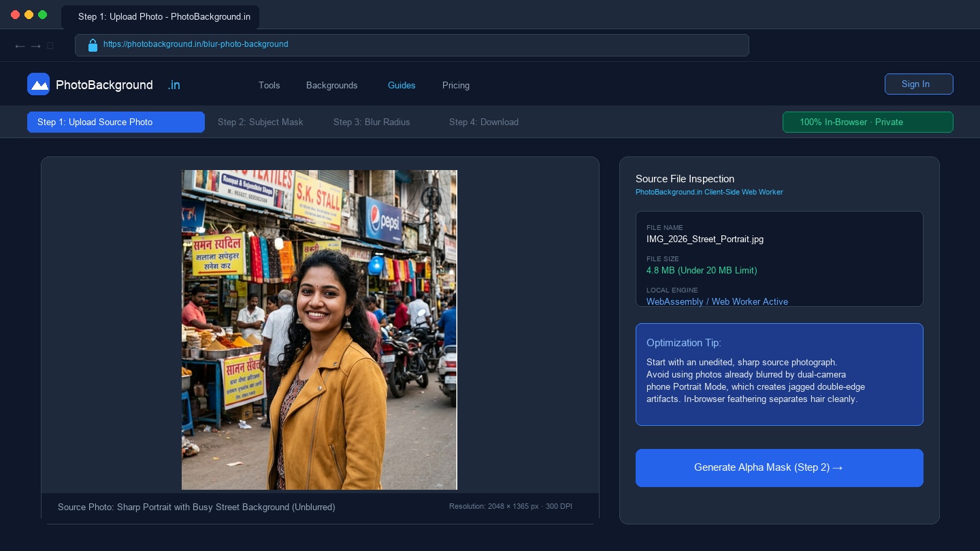Click Generate Alpha Mask (Step 2) button
980x551 pixels.
[x=779, y=468]
